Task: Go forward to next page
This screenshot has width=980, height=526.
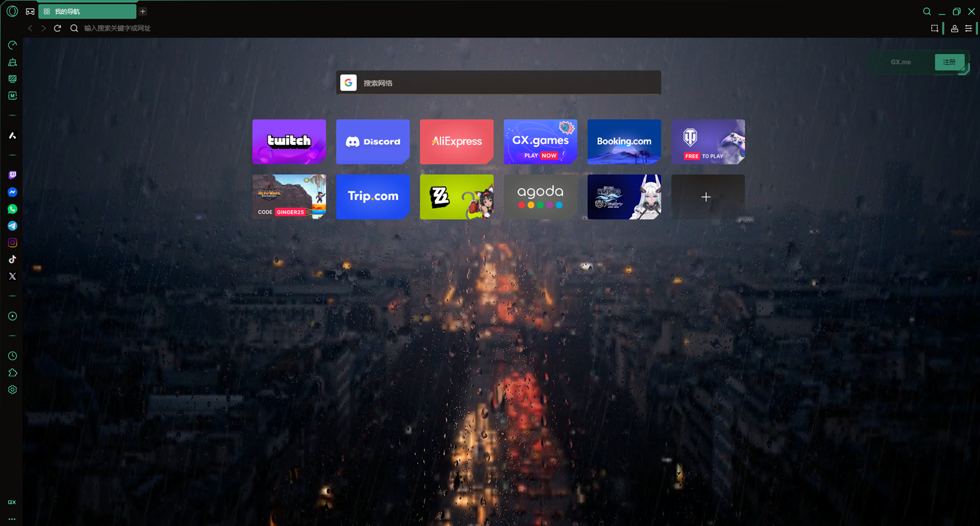Action: point(44,28)
